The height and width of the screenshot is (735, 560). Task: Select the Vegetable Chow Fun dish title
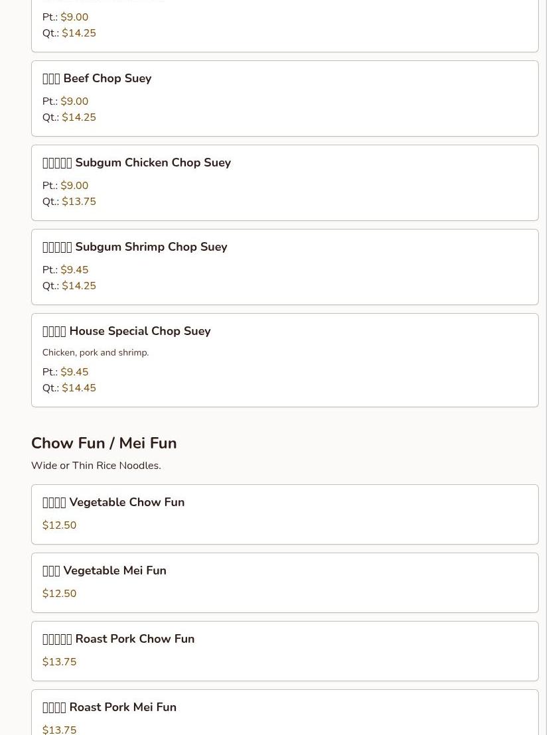pyautogui.click(x=113, y=502)
